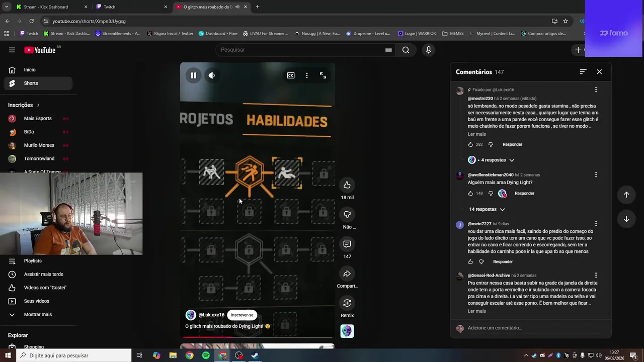Expand the Inscrições section
Image resolution: width=644 pixels, height=362 pixels.
[24, 105]
